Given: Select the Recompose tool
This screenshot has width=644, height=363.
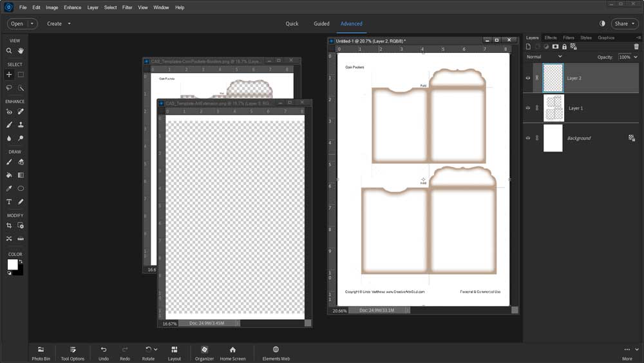Looking at the screenshot, I should pyautogui.click(x=21, y=225).
